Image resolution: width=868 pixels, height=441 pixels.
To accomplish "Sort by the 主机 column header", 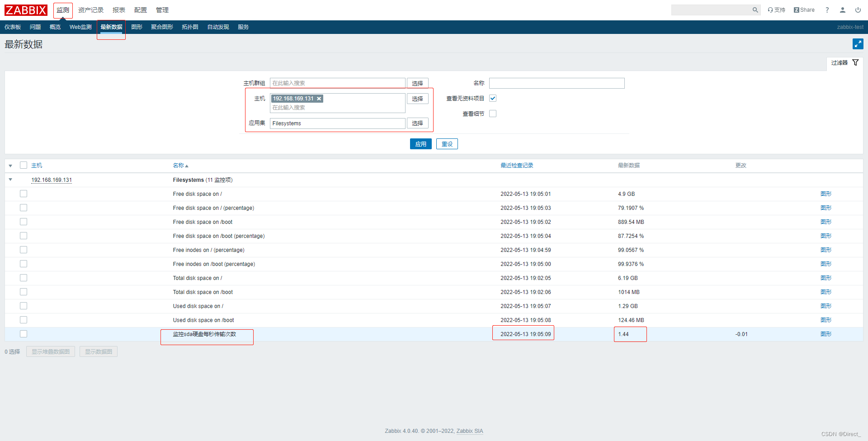I will (37, 166).
